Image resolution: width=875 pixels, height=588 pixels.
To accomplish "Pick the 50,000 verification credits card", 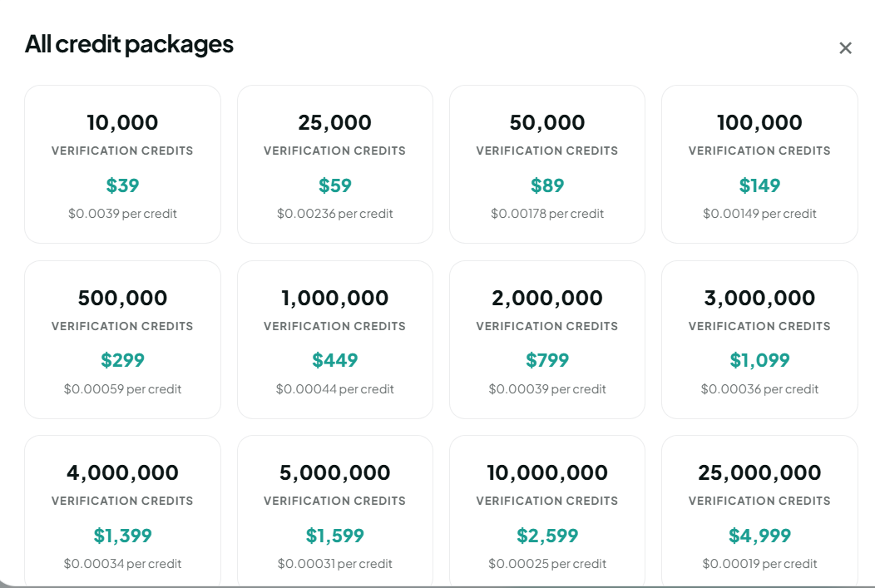I will 547,164.
